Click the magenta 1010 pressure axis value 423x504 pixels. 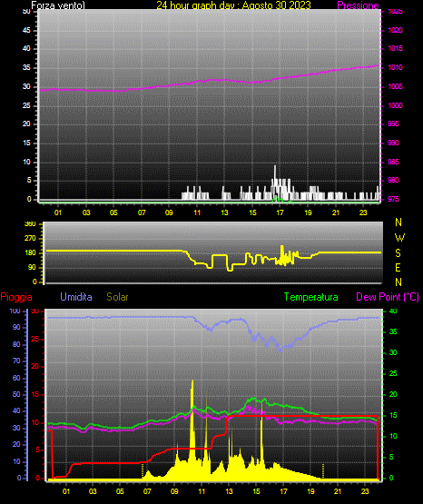395,67
